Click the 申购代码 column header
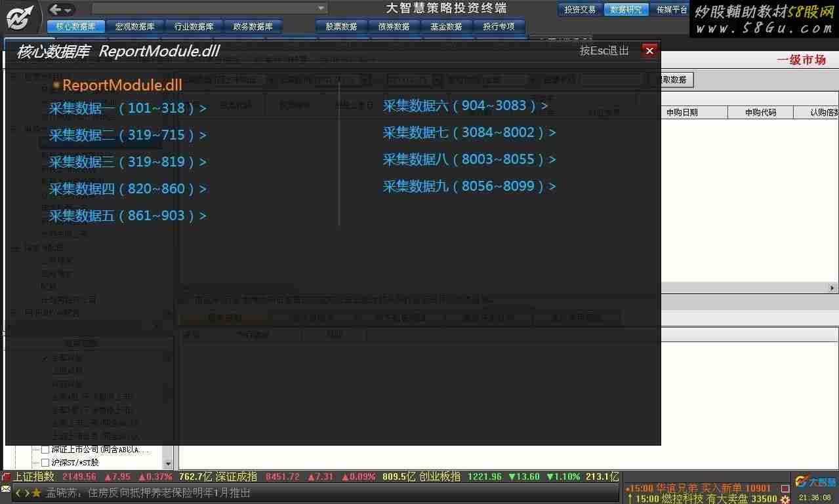The height and width of the screenshot is (504, 839). click(x=760, y=112)
